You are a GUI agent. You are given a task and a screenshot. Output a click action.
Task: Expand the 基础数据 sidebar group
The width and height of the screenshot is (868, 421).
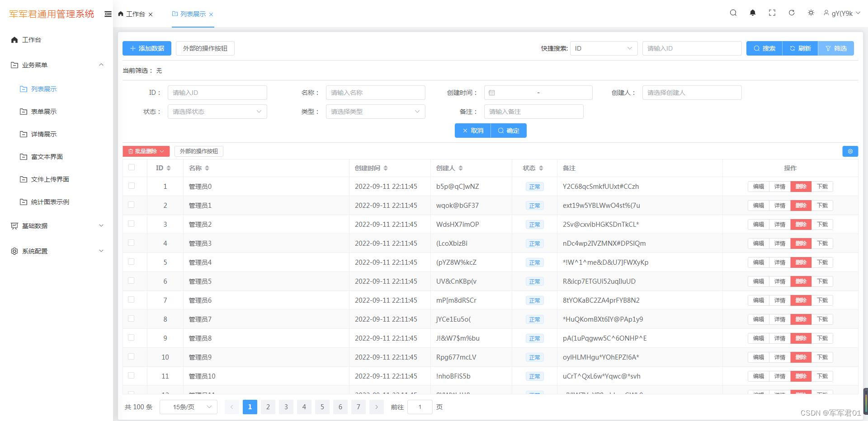(x=57, y=226)
